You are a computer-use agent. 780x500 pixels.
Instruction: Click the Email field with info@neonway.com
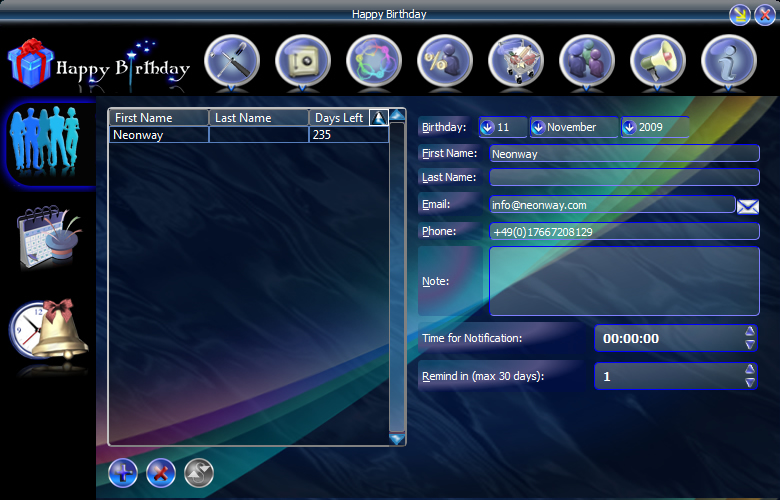612,204
